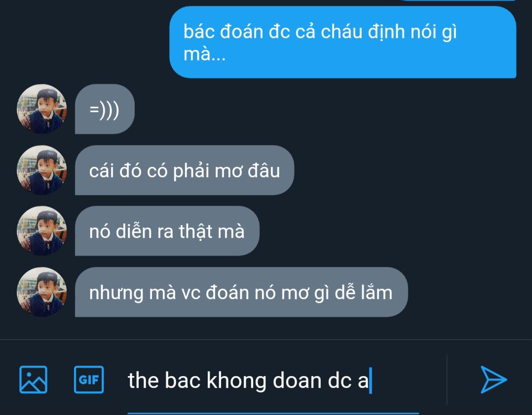Select the "cái đó có phải mơ đâu" bubble

pyautogui.click(x=184, y=170)
